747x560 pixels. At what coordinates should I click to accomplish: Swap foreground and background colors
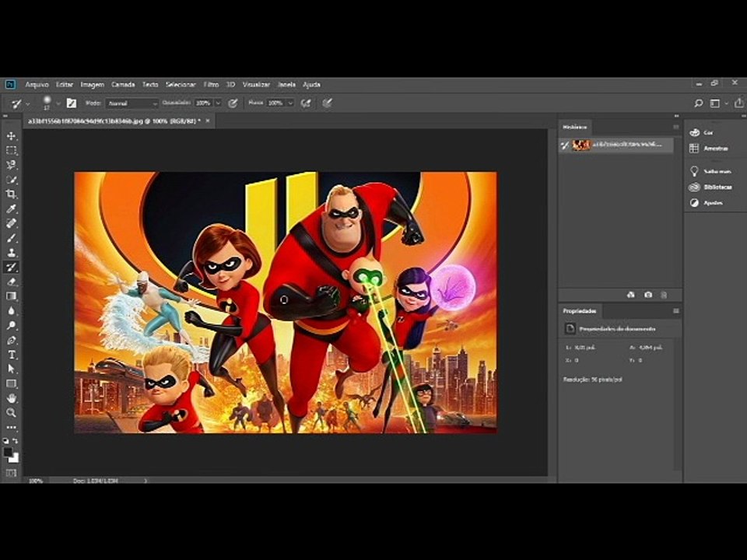(x=16, y=441)
